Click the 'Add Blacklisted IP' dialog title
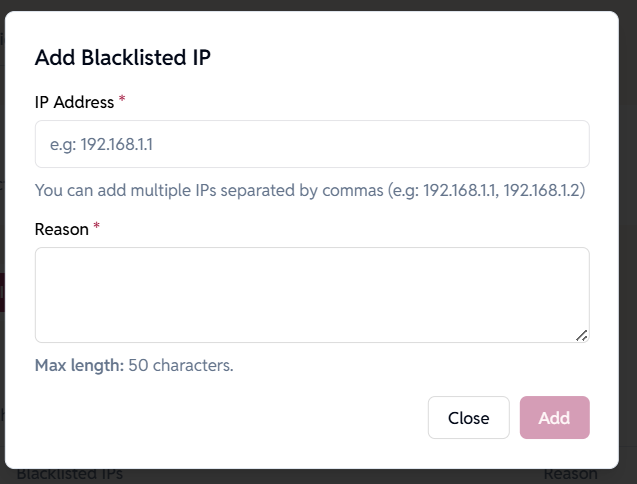637x484 pixels. pyautogui.click(x=123, y=57)
